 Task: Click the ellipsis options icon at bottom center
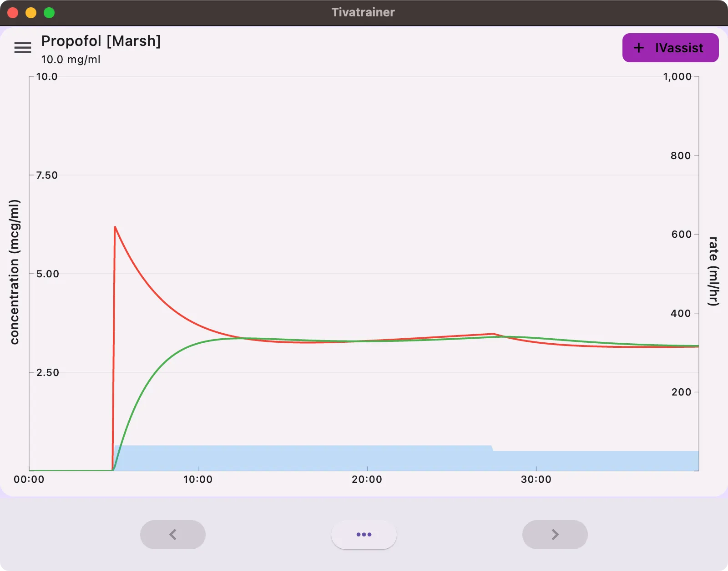coord(364,535)
